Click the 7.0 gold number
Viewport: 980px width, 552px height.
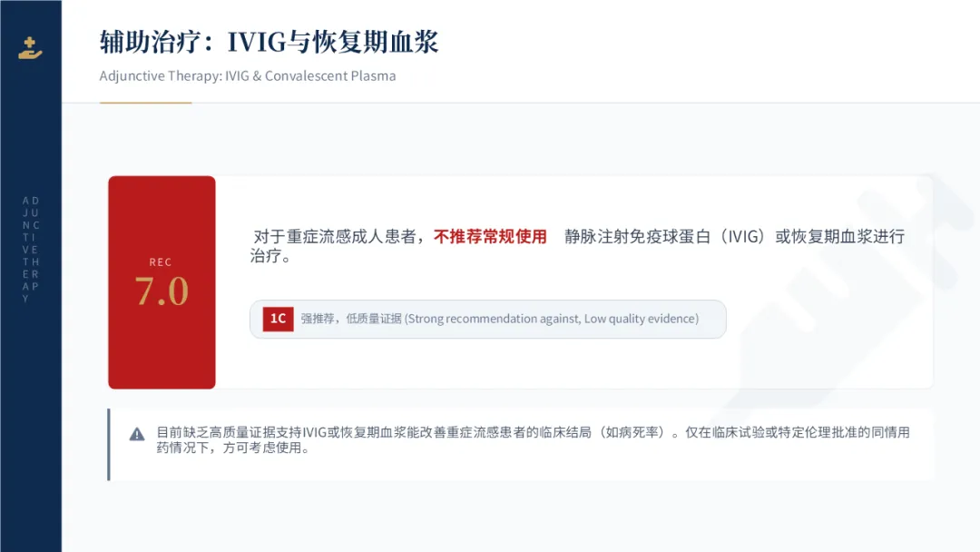162,291
